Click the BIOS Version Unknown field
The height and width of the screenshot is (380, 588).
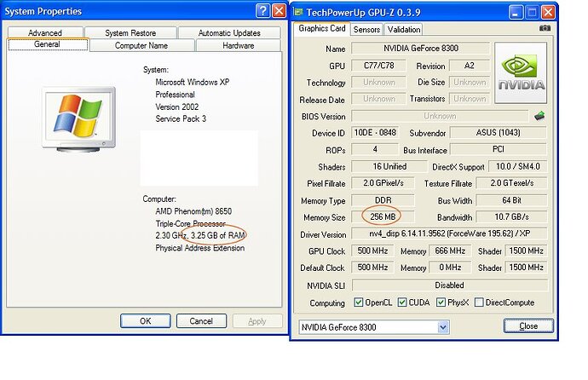(440, 116)
